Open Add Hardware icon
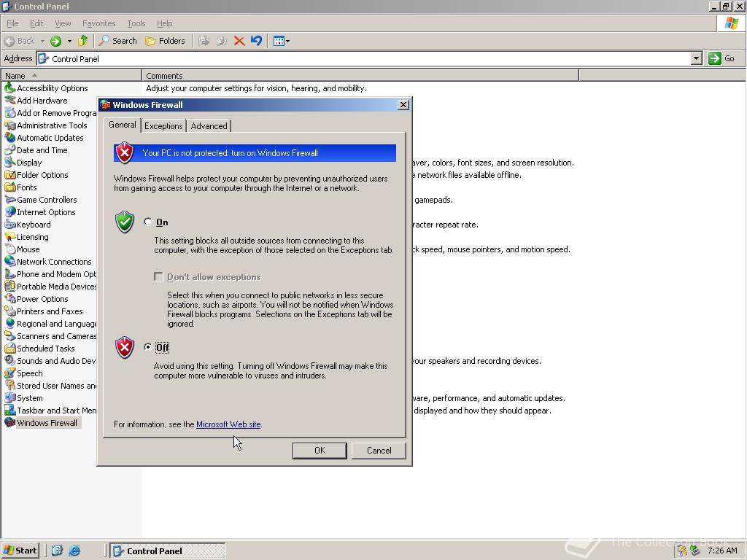Viewport: 747px width, 560px height. click(x=10, y=101)
